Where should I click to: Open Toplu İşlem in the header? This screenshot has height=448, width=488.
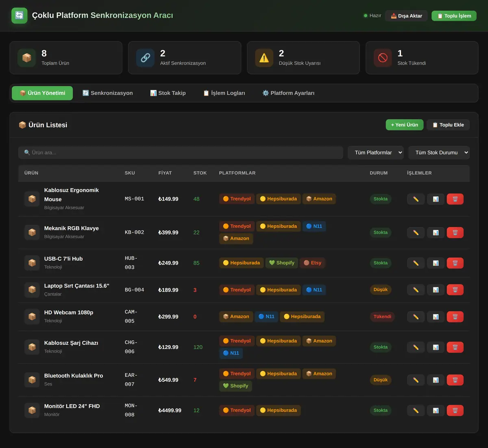pos(454,16)
